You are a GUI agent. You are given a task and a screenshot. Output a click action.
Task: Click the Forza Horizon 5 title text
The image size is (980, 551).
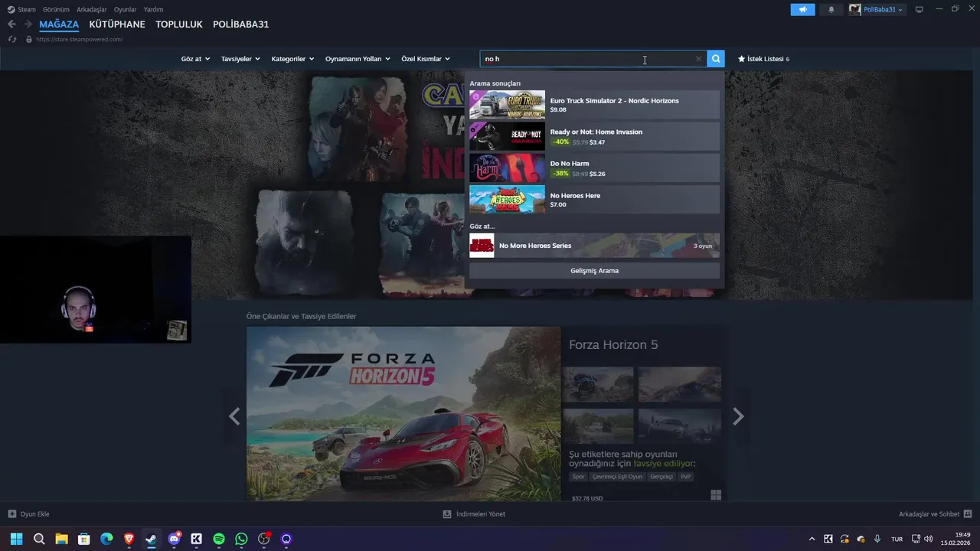pos(613,345)
